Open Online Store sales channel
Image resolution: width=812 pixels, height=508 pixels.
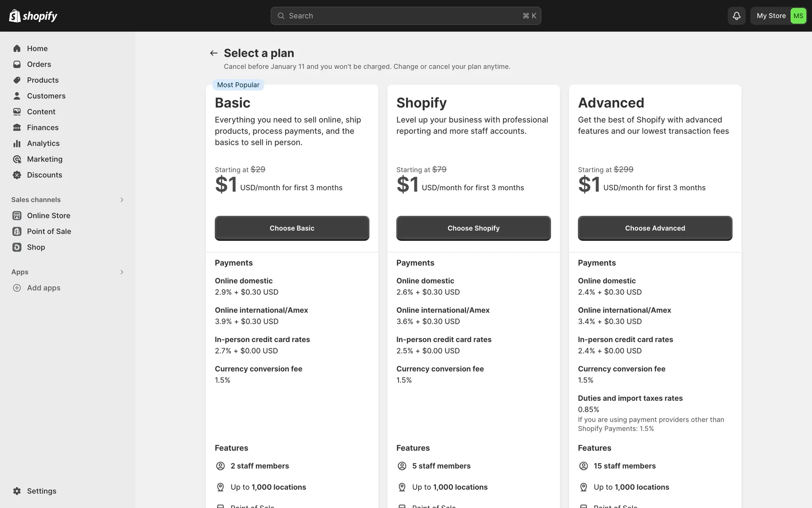tap(49, 215)
